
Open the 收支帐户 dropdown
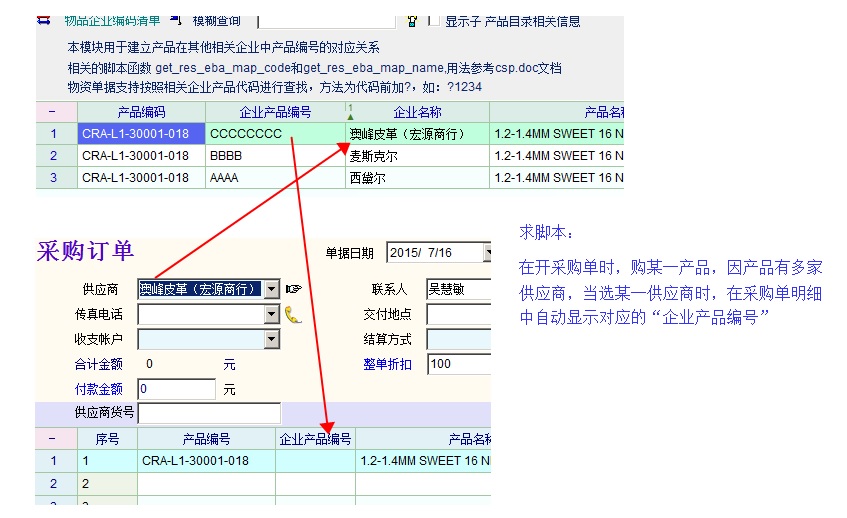271,340
